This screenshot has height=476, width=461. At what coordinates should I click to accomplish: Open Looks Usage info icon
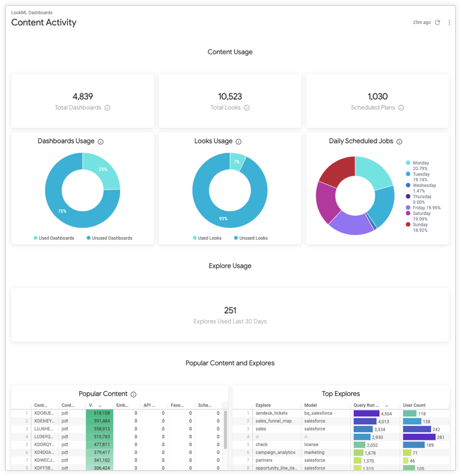239,142
